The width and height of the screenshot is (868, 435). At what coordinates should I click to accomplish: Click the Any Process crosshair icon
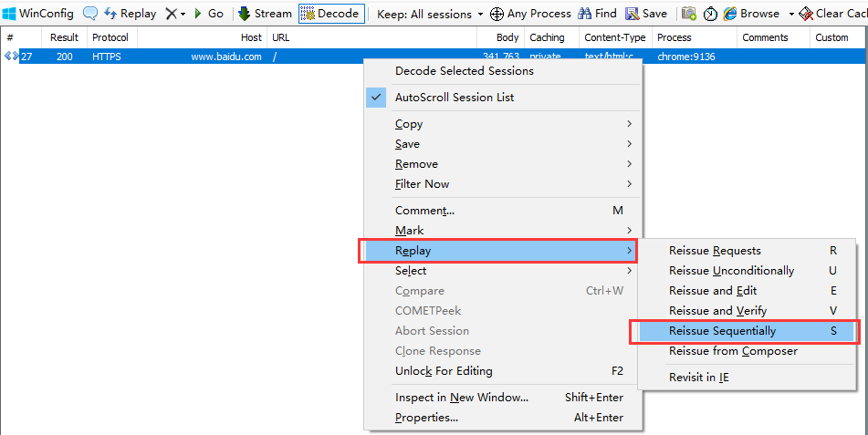[497, 14]
